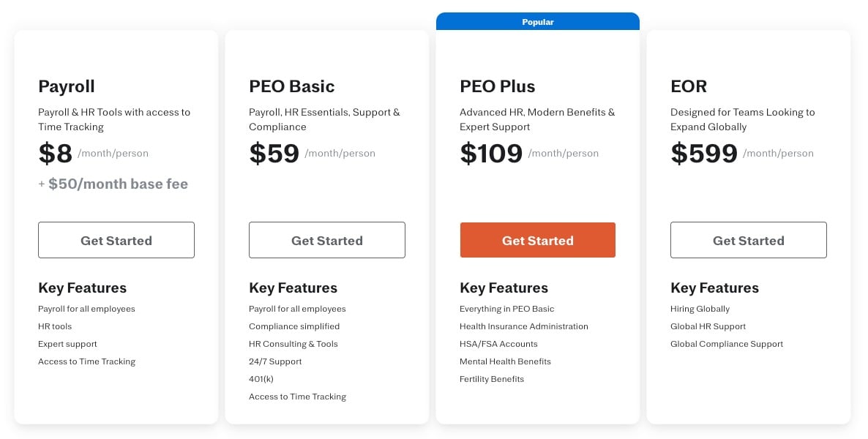This screenshot has width=868, height=439.
Task: Click Global Compliance Support under EOR
Action: 727,343
